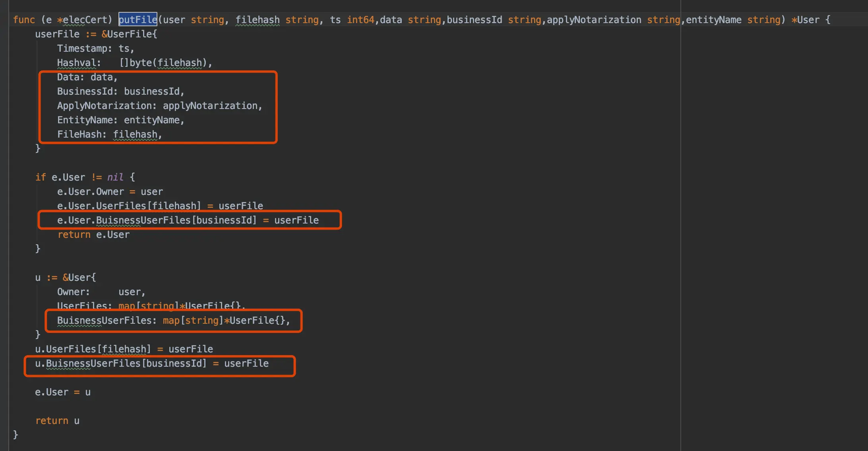Click the Timestamp field name

(x=82, y=49)
